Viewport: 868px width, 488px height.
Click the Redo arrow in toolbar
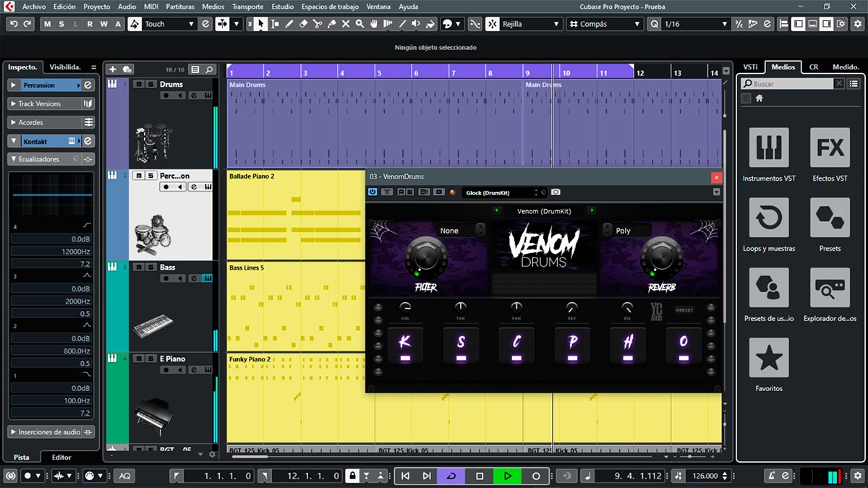click(x=27, y=24)
